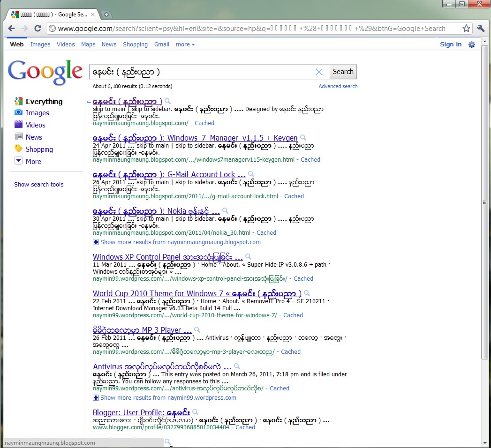Preview Antivirus result with magnifier icon
This screenshot has height=448, width=491.
(x=237, y=366)
